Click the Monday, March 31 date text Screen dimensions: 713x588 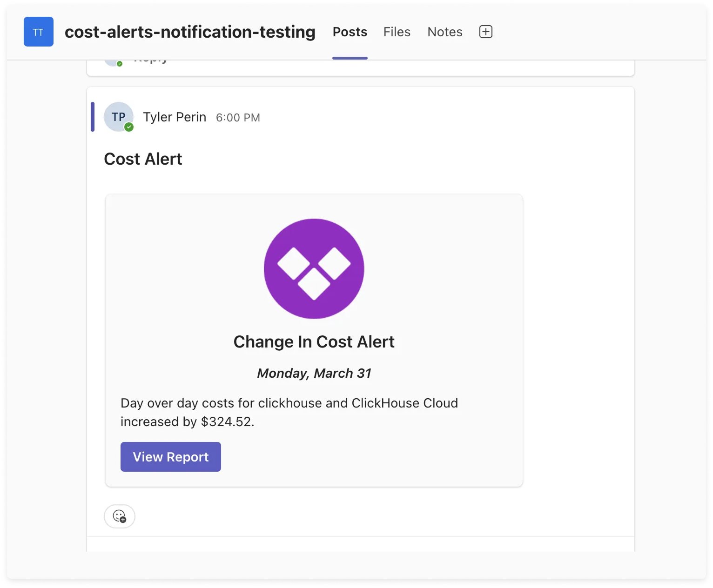(314, 373)
